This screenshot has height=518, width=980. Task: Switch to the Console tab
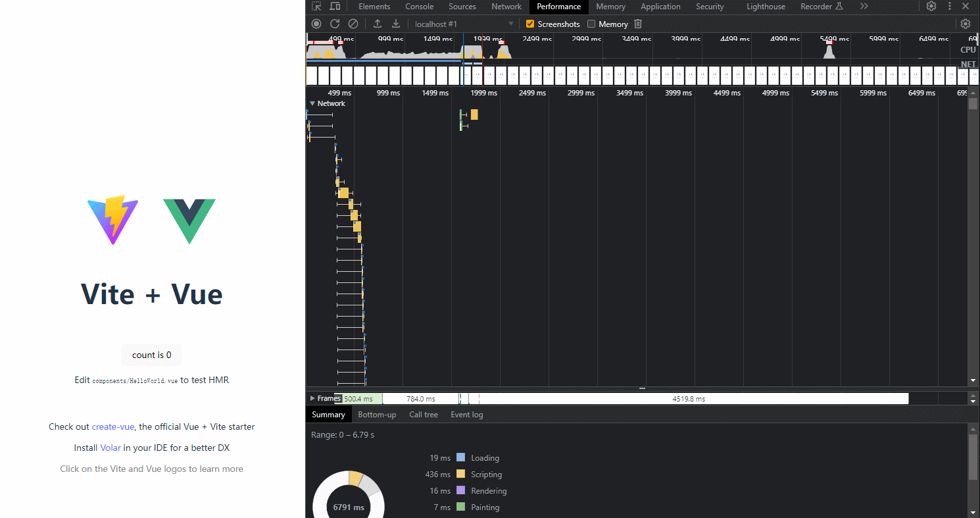(419, 7)
